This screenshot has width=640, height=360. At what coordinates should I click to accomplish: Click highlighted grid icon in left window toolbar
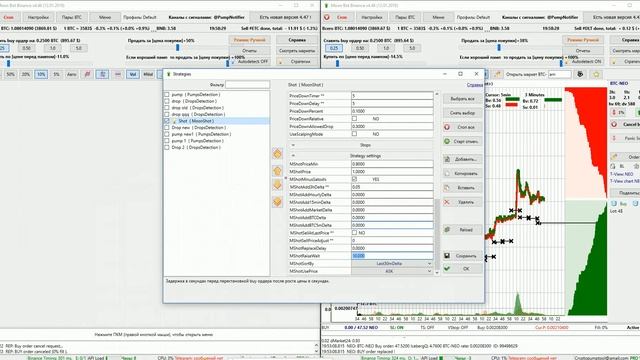pos(102,74)
